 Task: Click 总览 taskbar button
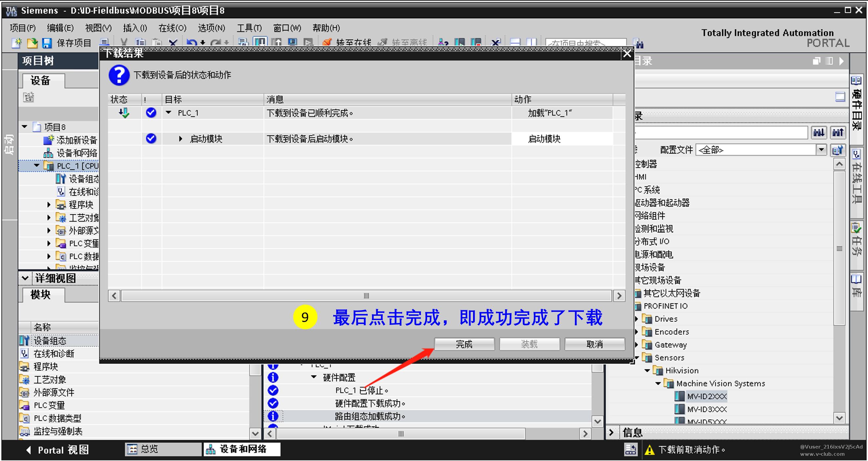coord(163,449)
